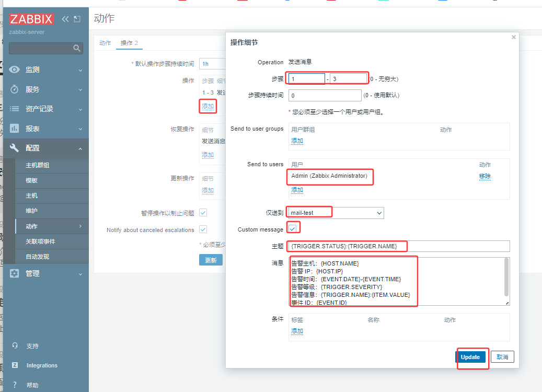Click the 步骤 start field containing 1
Screen dimensions: 542x392
point(307,79)
